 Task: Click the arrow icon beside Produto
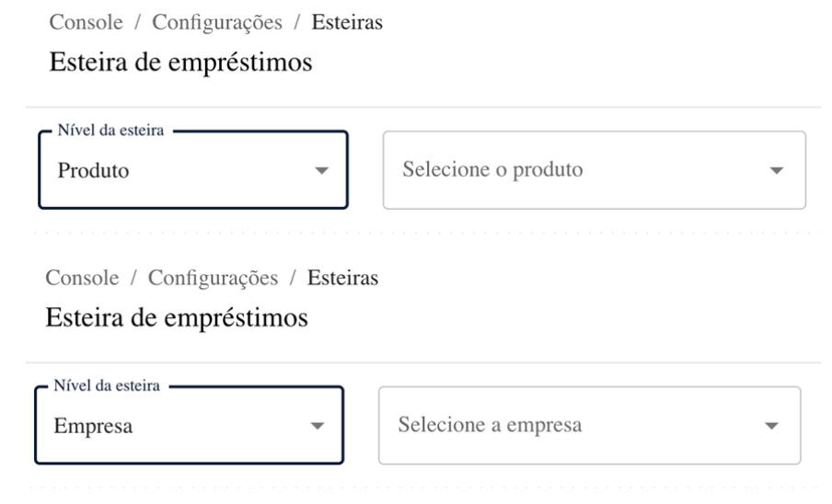point(321,171)
